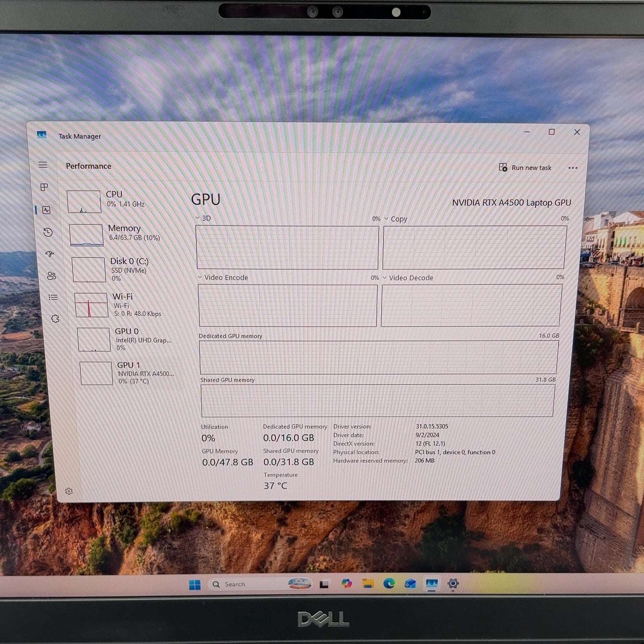Viewport: 644px width, 644px height.
Task: Click Run new task button
Action: click(x=525, y=167)
